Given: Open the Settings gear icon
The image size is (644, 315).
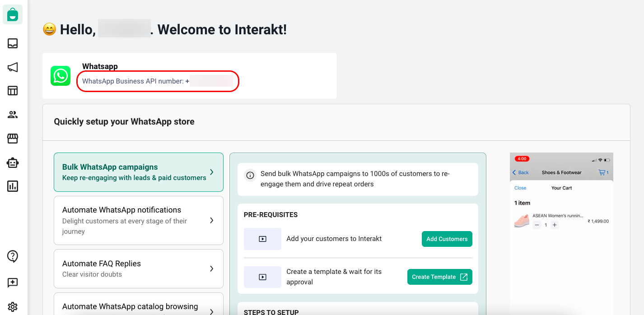Looking at the screenshot, I should pos(13,307).
